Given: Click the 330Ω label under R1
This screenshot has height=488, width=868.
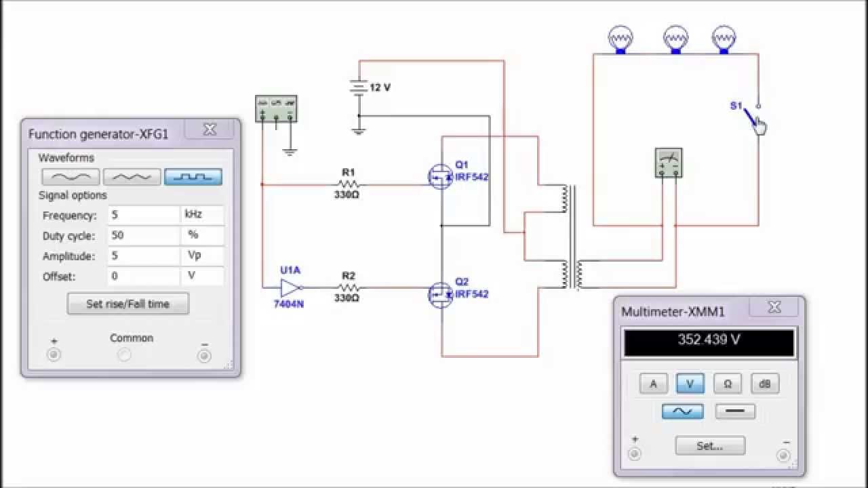Looking at the screenshot, I should tap(347, 195).
